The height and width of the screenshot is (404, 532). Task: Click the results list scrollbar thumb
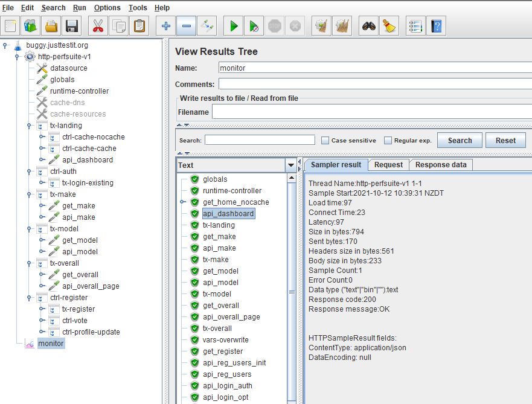point(292,292)
